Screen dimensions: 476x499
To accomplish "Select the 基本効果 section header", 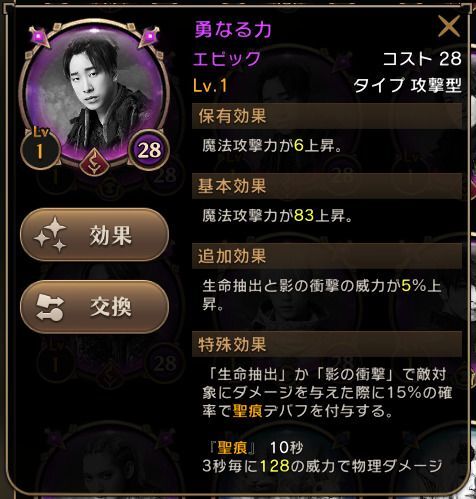I will 327,186.
